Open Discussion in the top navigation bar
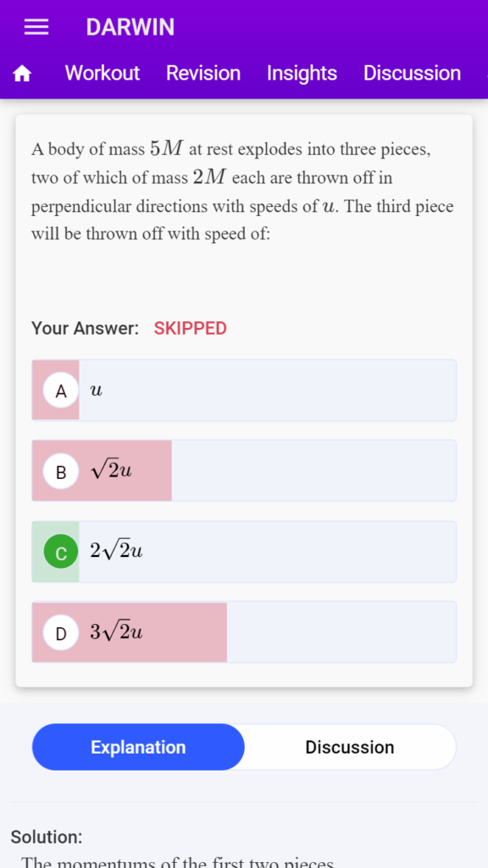 [x=412, y=73]
